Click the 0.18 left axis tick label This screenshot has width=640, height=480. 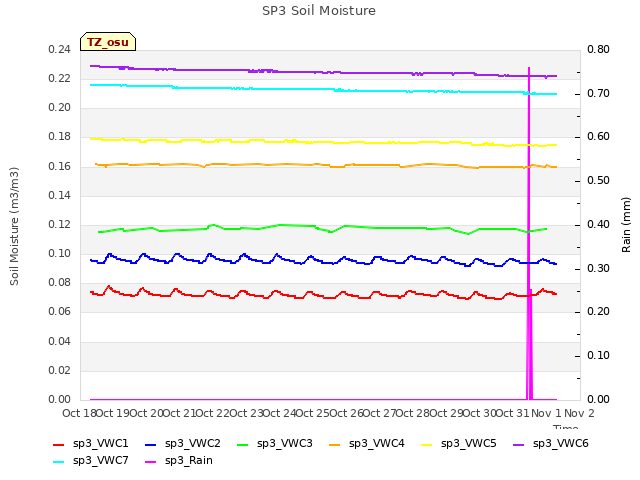(60, 136)
